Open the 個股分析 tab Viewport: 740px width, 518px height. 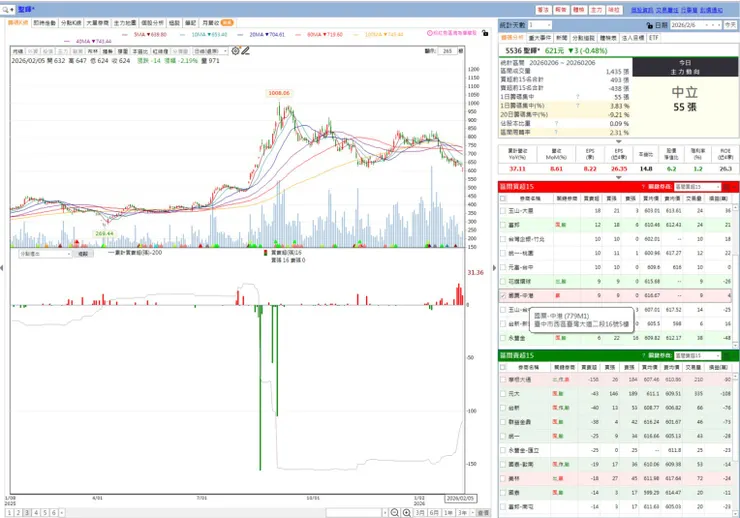[152, 23]
